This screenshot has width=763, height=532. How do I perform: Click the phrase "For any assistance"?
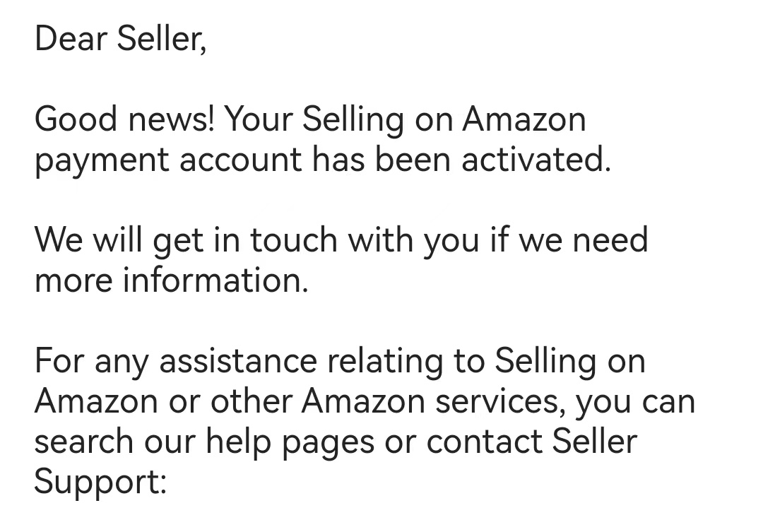coord(175,361)
